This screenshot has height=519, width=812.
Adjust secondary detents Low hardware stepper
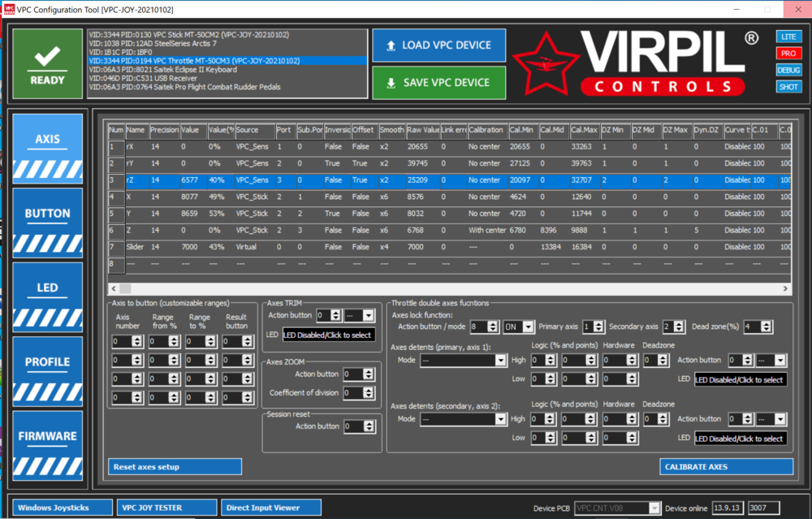(x=631, y=439)
